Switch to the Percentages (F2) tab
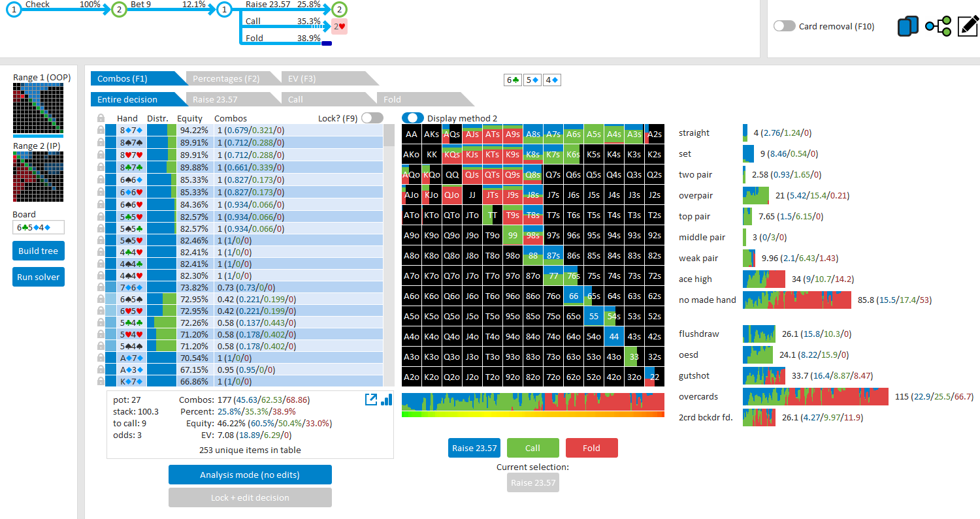980x519 pixels. pos(225,78)
